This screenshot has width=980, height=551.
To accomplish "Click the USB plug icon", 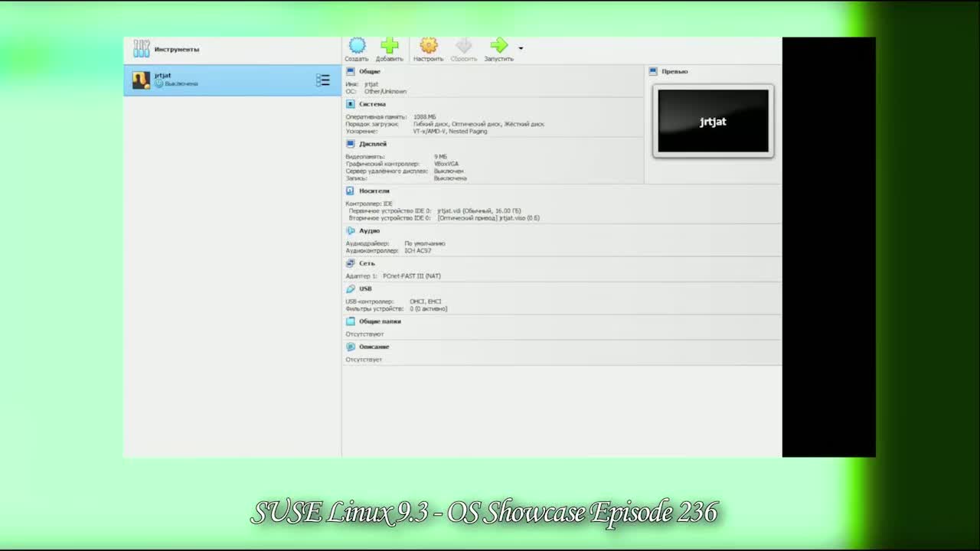I will [350, 289].
